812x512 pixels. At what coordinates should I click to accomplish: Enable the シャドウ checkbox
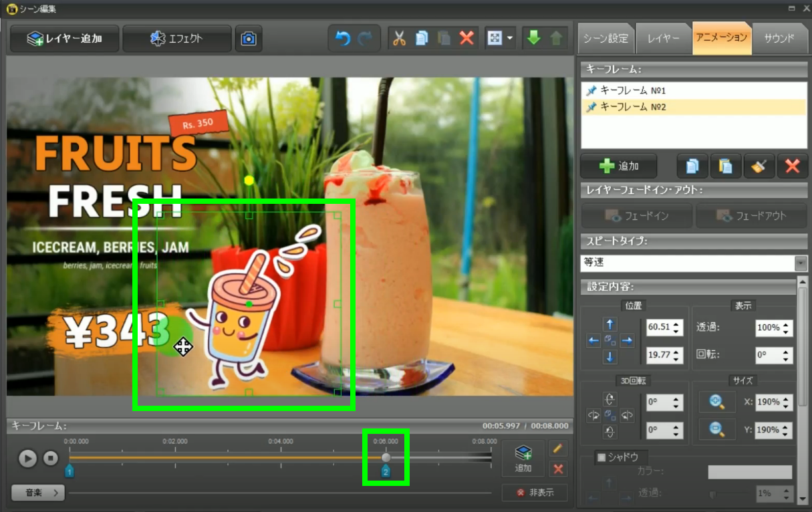[601, 457]
